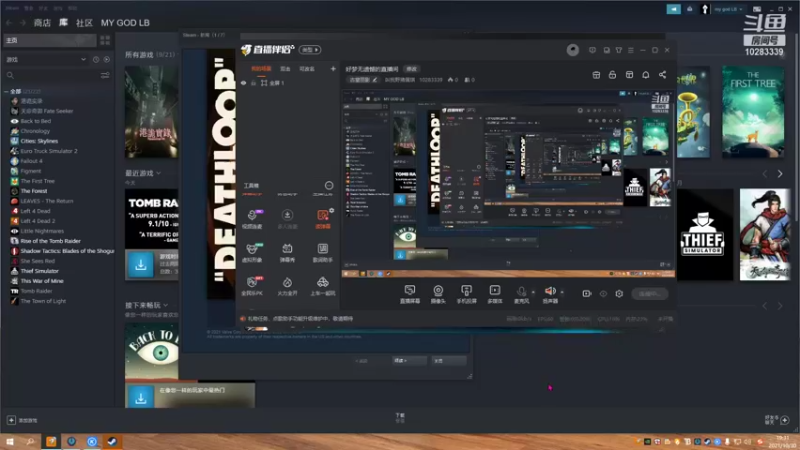800x450 pixels.
Task: Click the recording camera icon in bottom bar
Action: pos(587,294)
